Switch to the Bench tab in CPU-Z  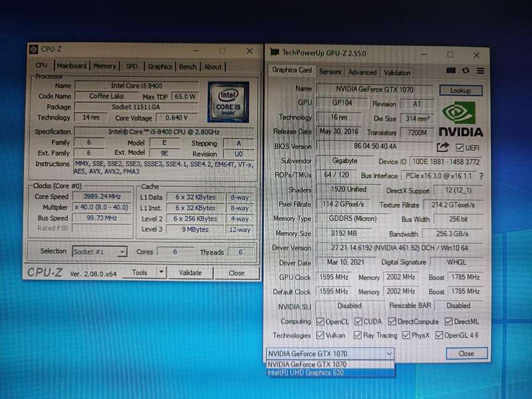[x=188, y=66]
